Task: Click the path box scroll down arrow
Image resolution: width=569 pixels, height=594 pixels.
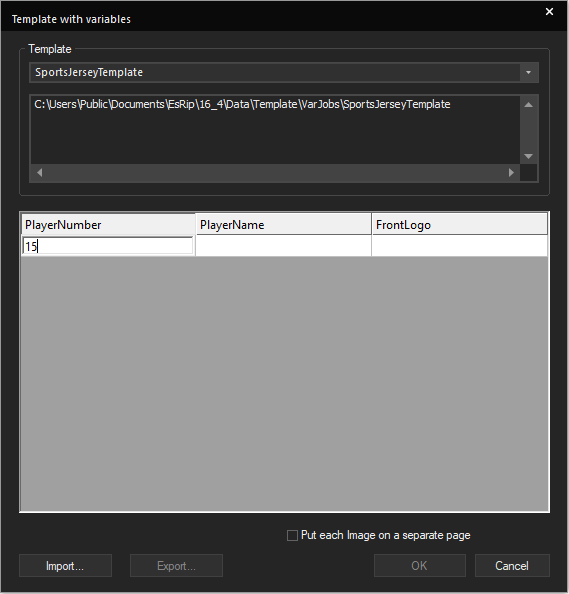Action: (x=528, y=156)
